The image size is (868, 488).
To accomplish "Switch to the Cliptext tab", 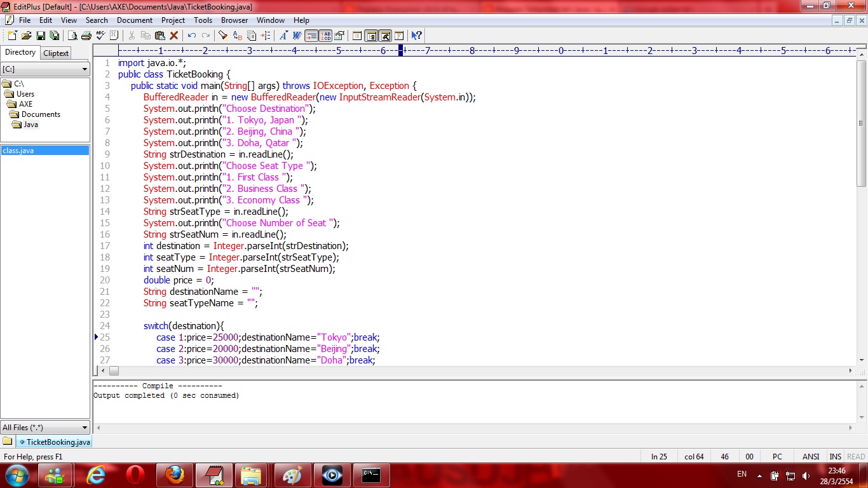I will click(56, 53).
